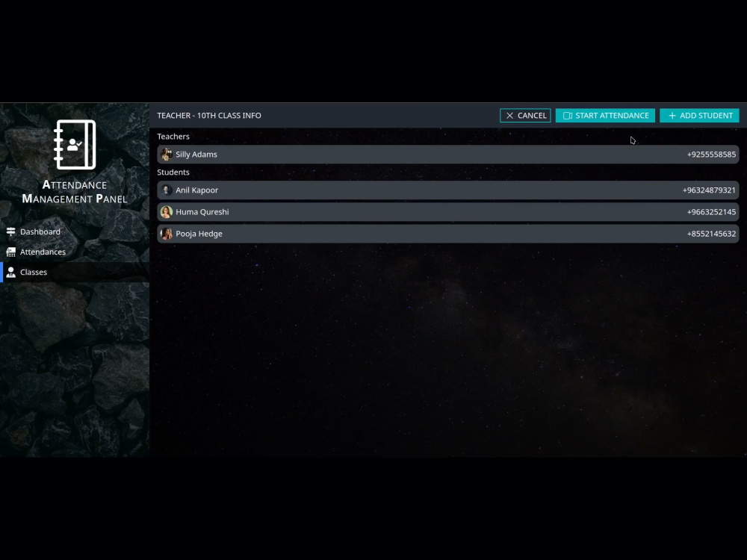Viewport: 747px width, 560px height.
Task: Select student name Huma Qureshi
Action: (x=202, y=212)
